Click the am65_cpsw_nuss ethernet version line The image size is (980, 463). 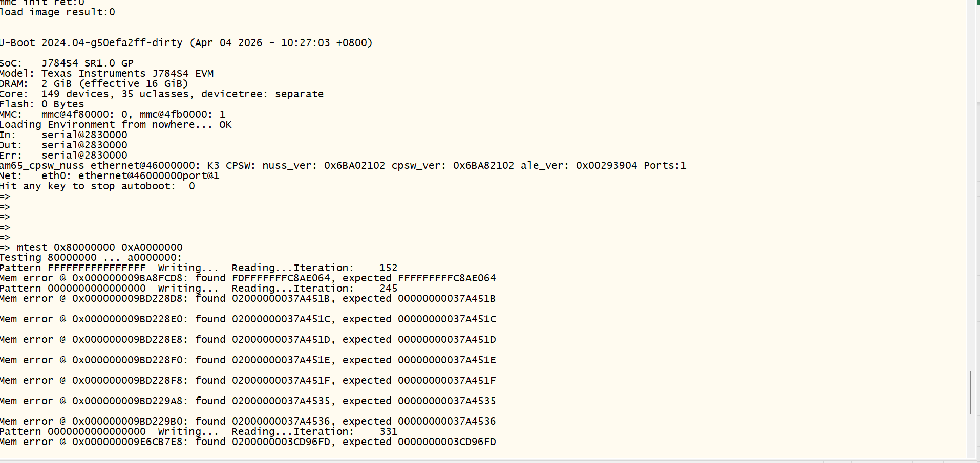343,165
